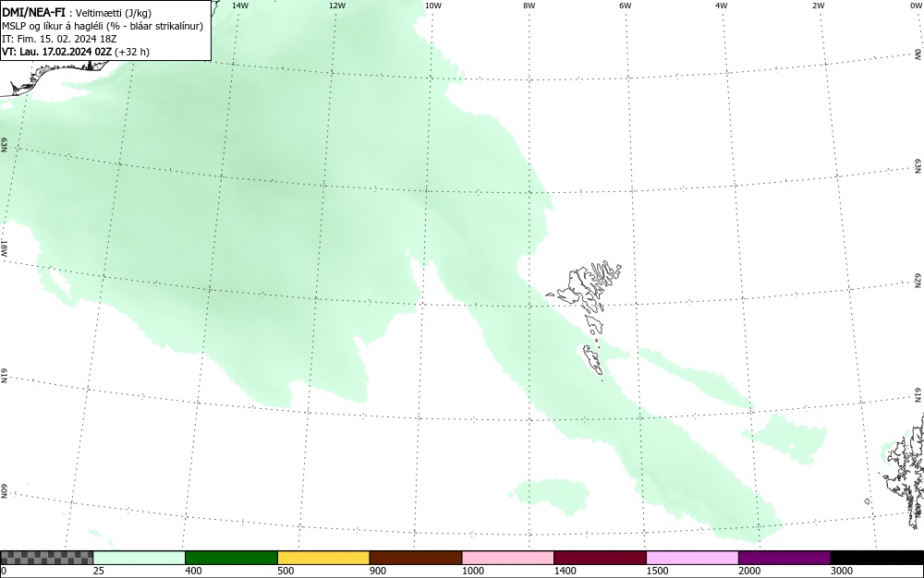The width and height of the screenshot is (924, 578).
Task: Click the legend value 400
Action: click(193, 571)
